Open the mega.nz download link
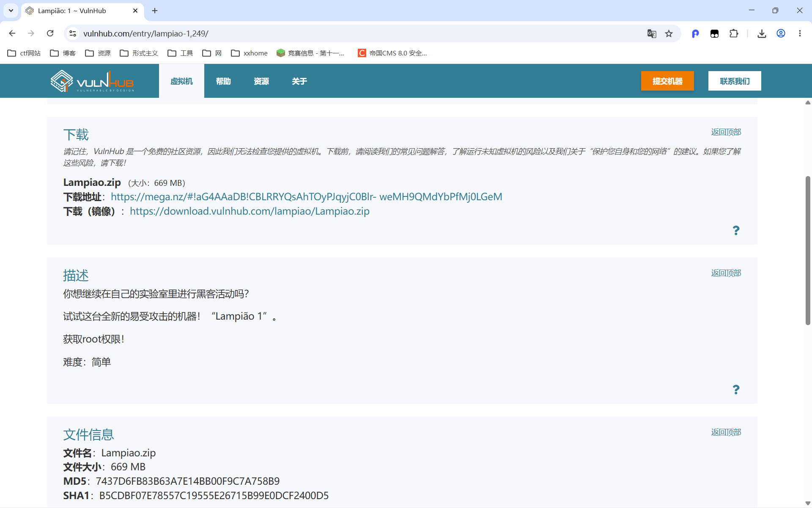Viewport: 812px width, 508px height. [307, 197]
